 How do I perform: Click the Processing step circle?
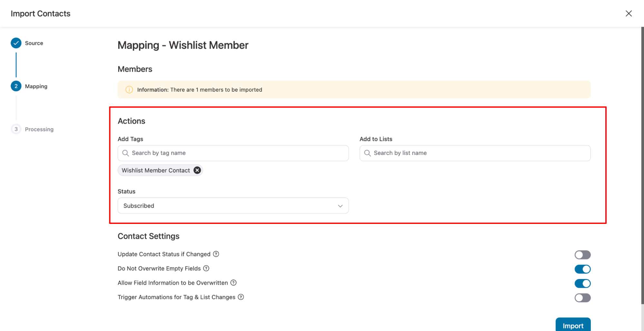16,129
